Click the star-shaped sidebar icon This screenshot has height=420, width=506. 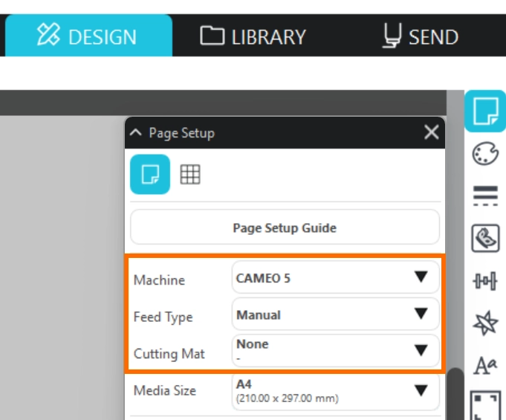click(x=485, y=323)
